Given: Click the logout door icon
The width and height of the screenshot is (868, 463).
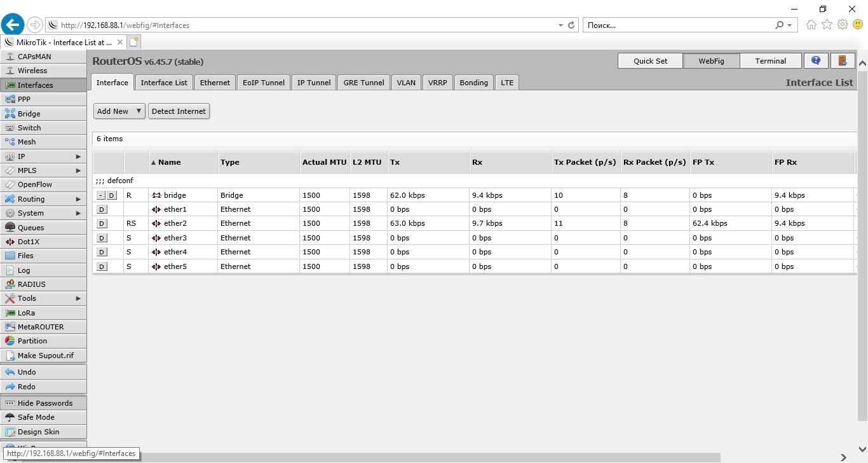Looking at the screenshot, I should coord(843,61).
